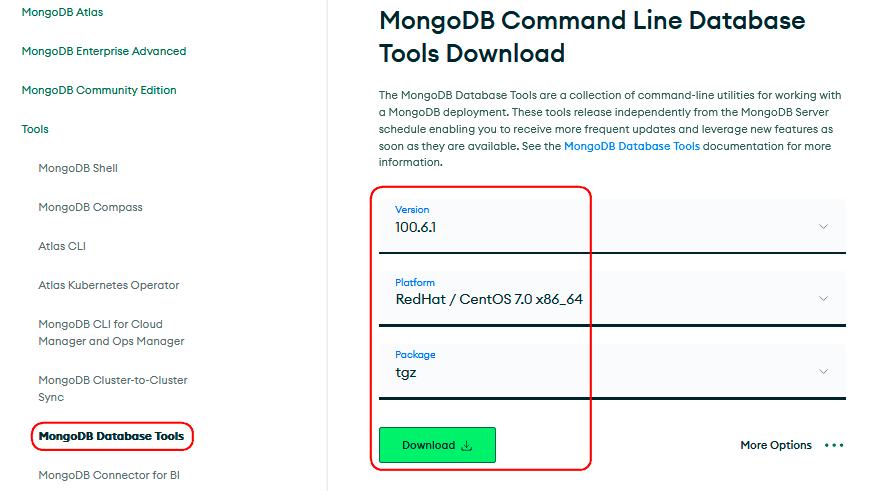Collapse the Tools sidebar section
Screen dimensions: 883x491
(35, 129)
